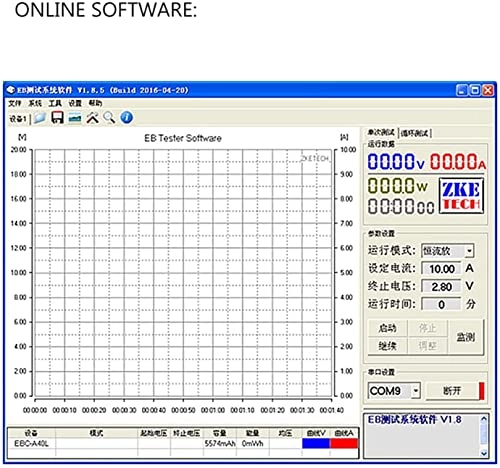The image size is (500, 468).
Task: Click the 调整 adjust button
Action: (x=428, y=346)
